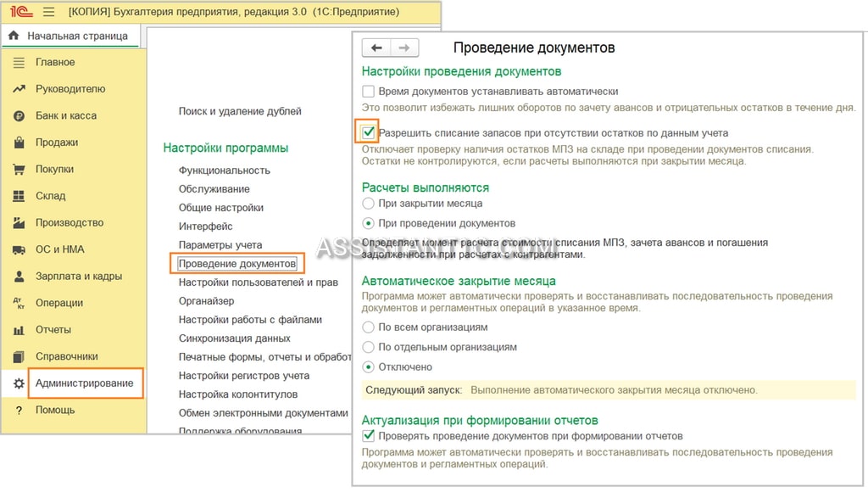
Task: Switch to Начальная страница tab
Action: tap(71, 36)
